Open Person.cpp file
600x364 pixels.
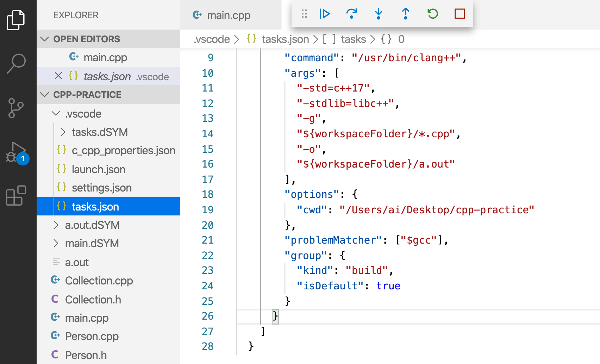108,336
